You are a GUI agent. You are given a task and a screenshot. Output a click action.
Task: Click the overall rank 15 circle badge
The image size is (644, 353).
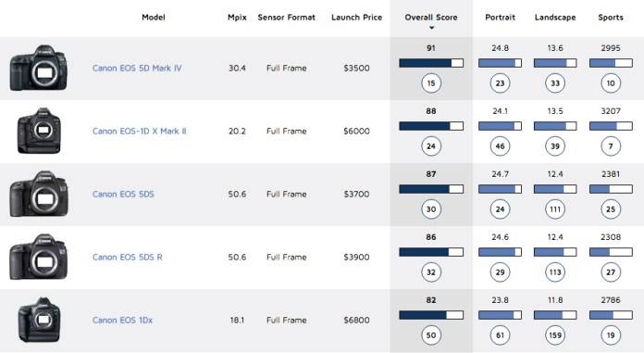[x=431, y=83]
